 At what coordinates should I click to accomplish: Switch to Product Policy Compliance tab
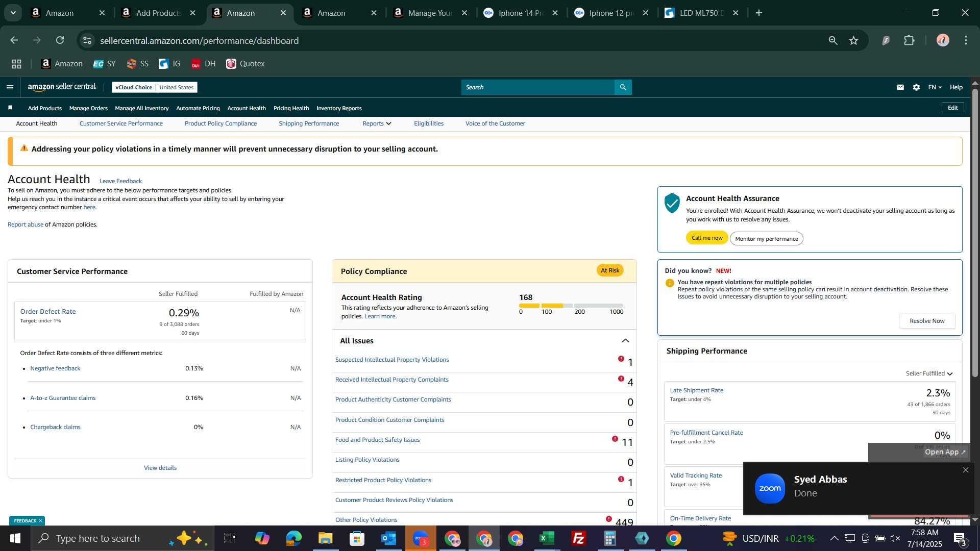(220, 123)
